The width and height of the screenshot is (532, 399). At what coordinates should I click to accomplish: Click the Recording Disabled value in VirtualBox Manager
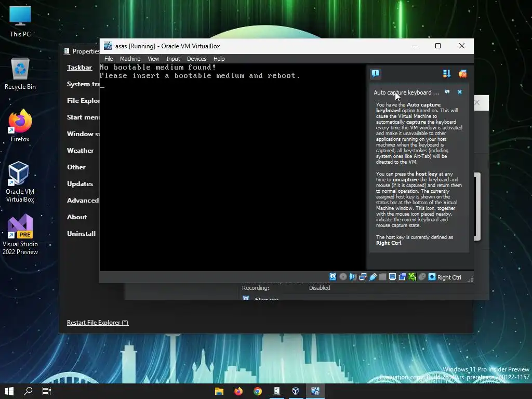320,288
